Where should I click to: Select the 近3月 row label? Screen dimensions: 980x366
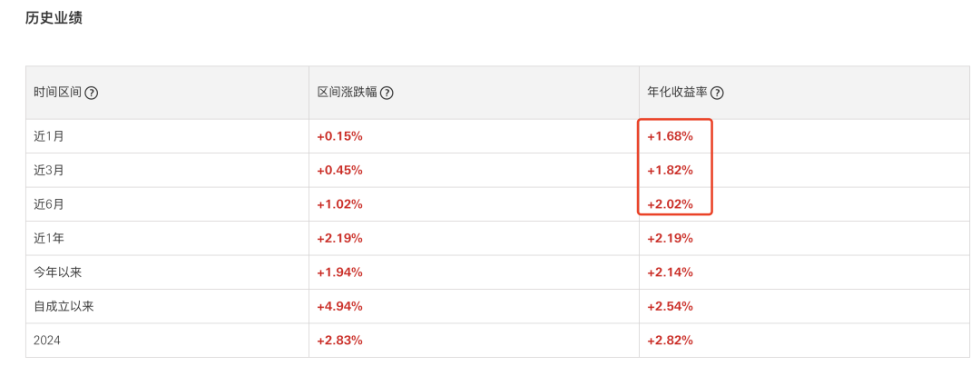click(49, 170)
